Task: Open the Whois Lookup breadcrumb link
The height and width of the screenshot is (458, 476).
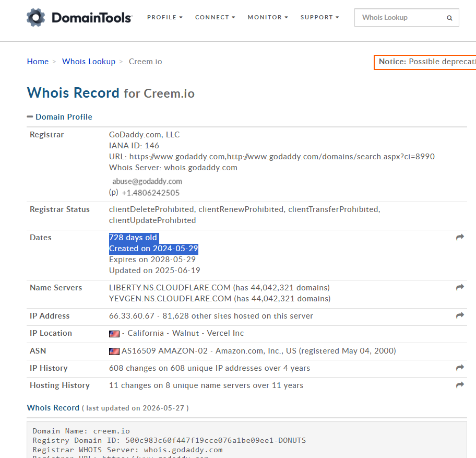Action: [89, 61]
